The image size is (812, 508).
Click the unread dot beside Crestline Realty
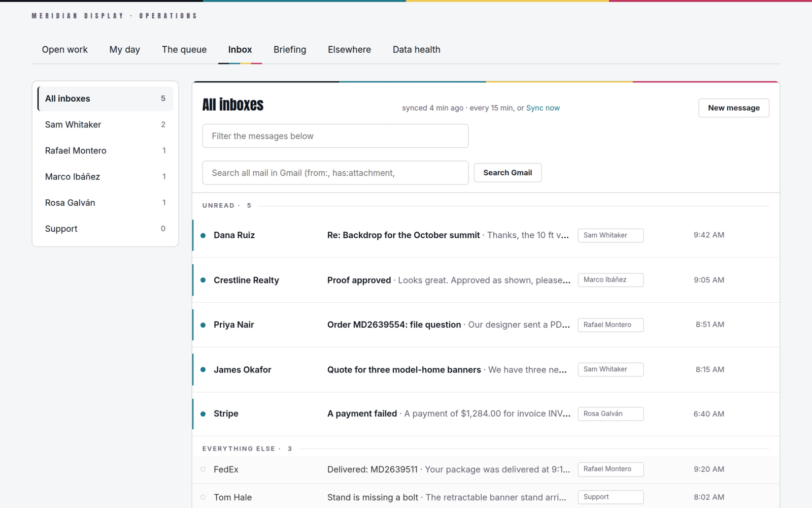(x=203, y=280)
